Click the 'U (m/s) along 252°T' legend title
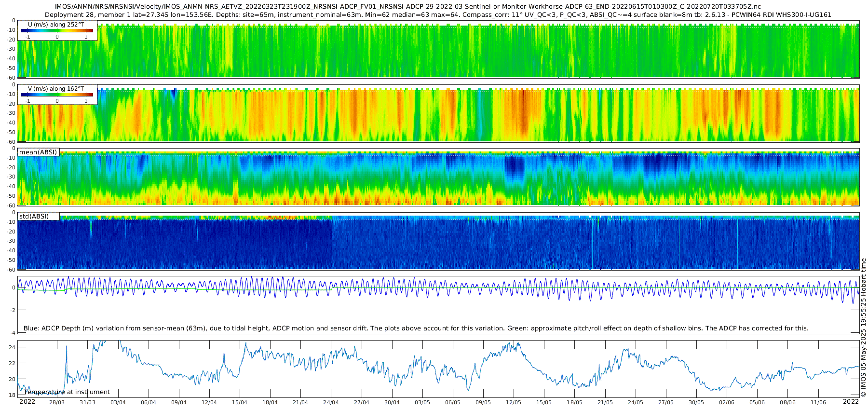The image size is (868, 410). tap(56, 24)
